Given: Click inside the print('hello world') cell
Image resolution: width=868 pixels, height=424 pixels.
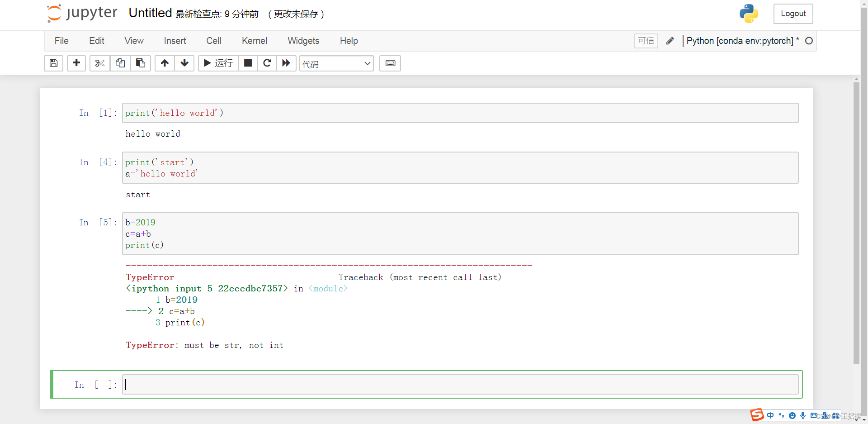Looking at the screenshot, I should pyautogui.click(x=460, y=113).
